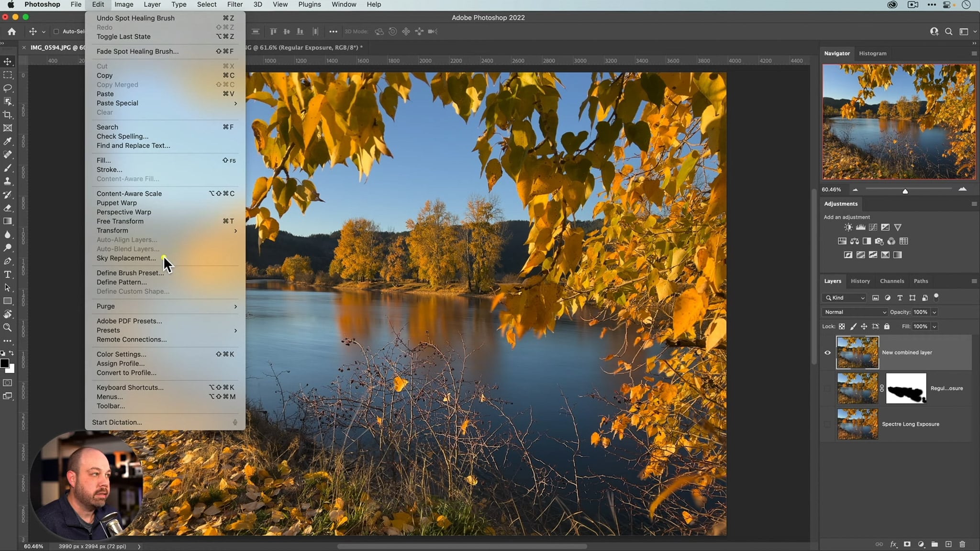The height and width of the screenshot is (551, 980).
Task: Select the Lasso tool in toolbar
Action: tap(9, 88)
